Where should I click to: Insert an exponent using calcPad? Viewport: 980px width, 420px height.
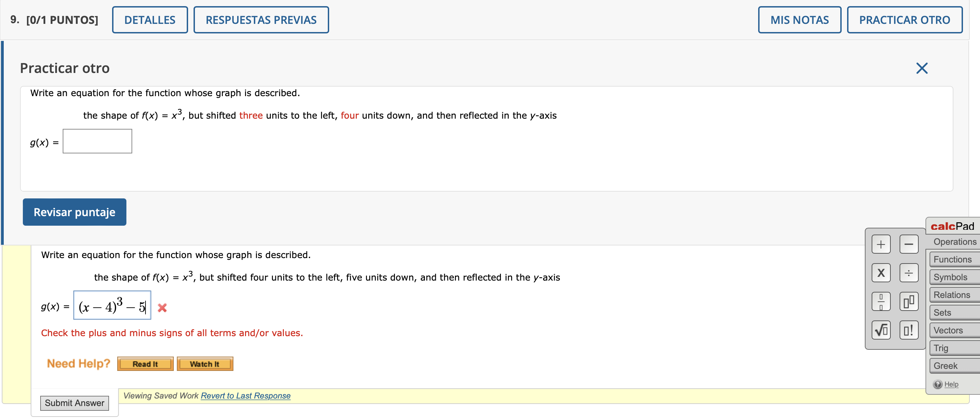pyautogui.click(x=909, y=301)
